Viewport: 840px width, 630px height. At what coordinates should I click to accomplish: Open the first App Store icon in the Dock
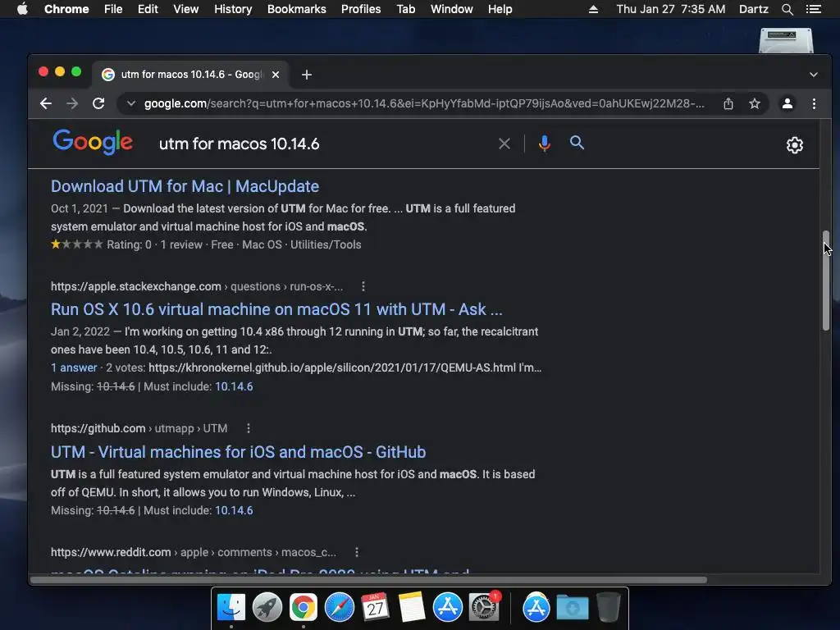(x=447, y=608)
